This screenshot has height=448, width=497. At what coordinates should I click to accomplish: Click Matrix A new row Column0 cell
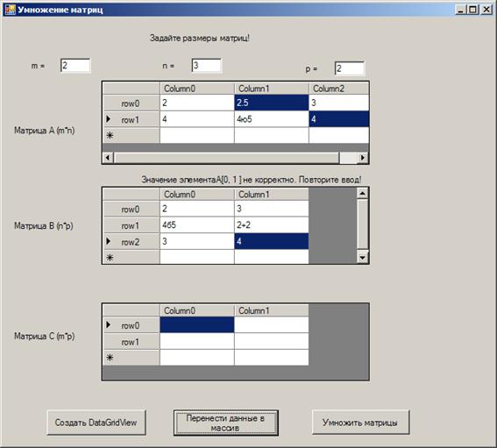pyautogui.click(x=197, y=135)
